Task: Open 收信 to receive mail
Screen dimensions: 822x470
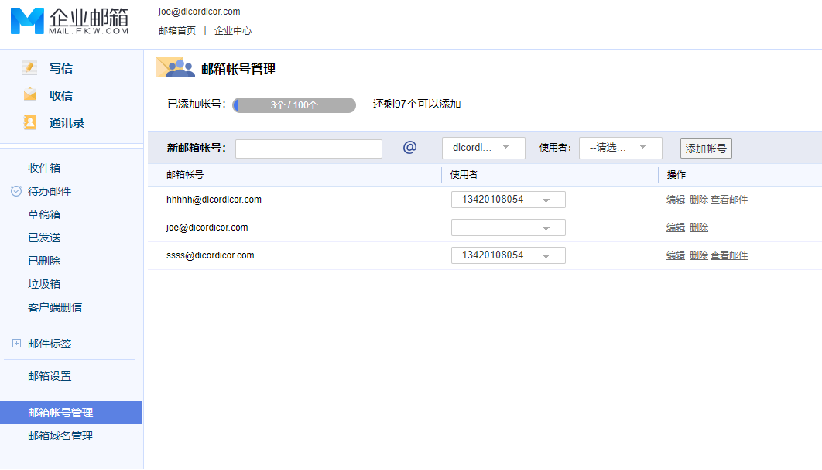Action: coord(61,96)
